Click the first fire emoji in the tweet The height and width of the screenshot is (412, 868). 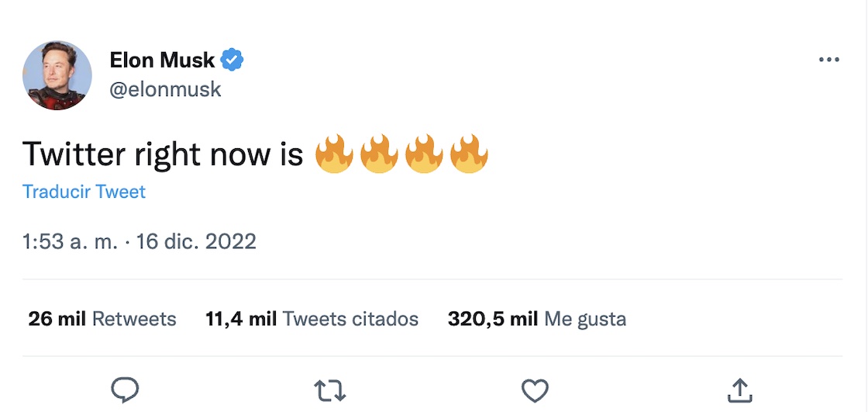(x=334, y=154)
